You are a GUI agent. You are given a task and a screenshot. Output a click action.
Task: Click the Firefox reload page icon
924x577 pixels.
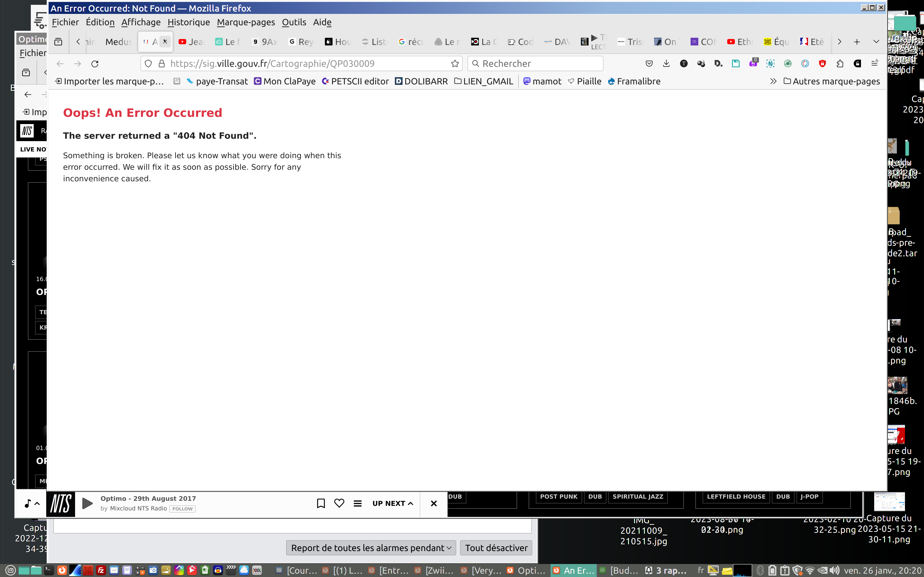(95, 64)
